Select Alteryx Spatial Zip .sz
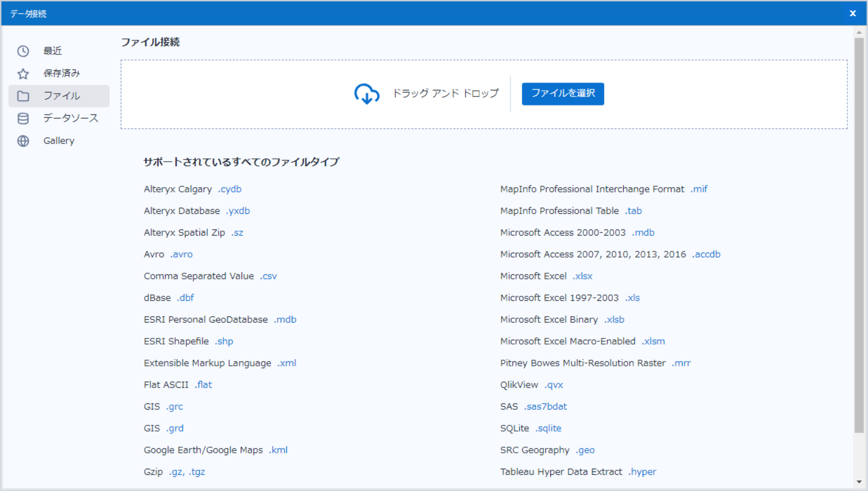Viewport: 868px width, 491px height. [194, 233]
